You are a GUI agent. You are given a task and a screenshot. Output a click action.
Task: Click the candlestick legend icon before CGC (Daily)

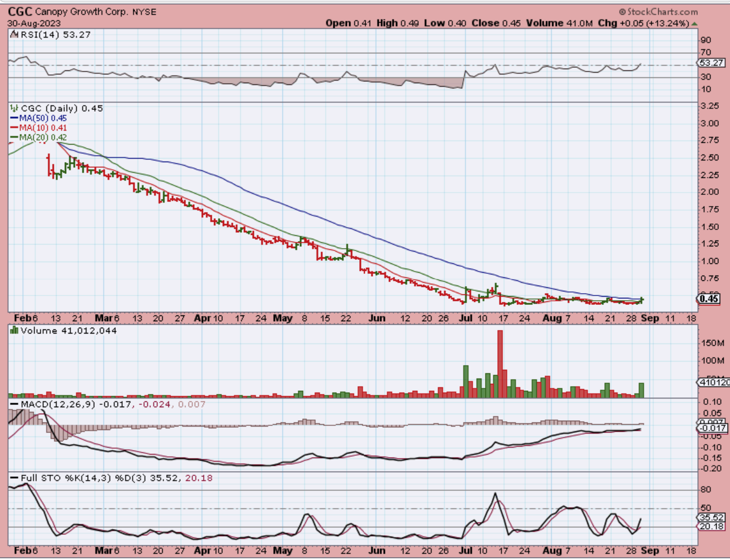pos(14,108)
